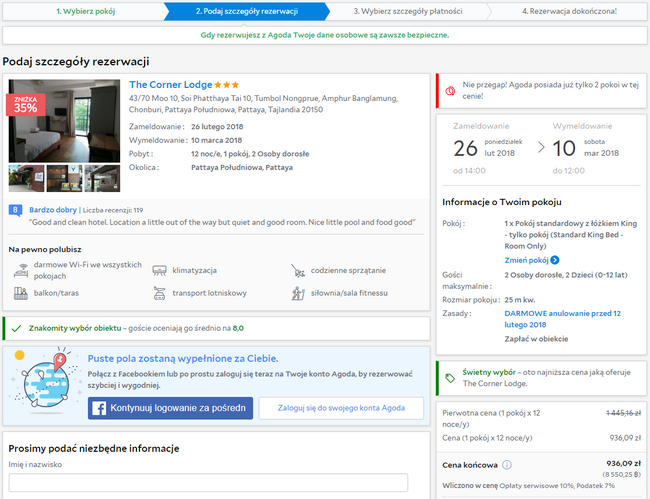Click the green price tag icon
The width and height of the screenshot is (650, 499).
pyautogui.click(x=450, y=378)
